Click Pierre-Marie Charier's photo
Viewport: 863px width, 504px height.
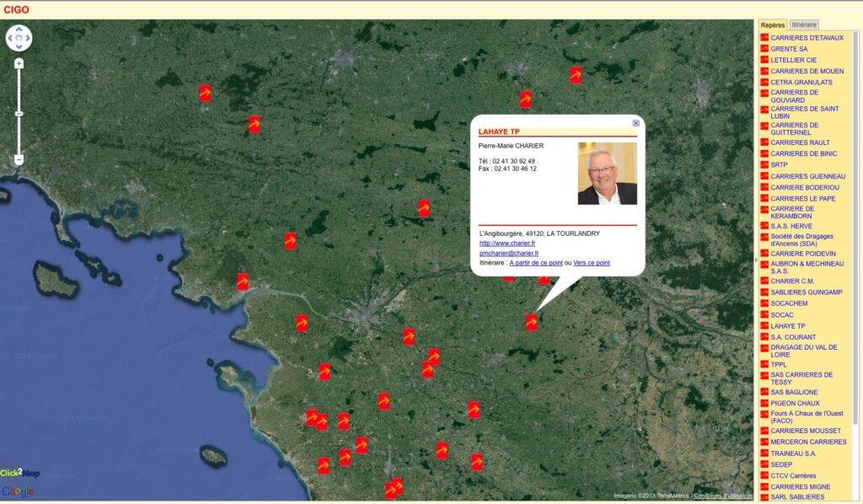[x=607, y=174]
